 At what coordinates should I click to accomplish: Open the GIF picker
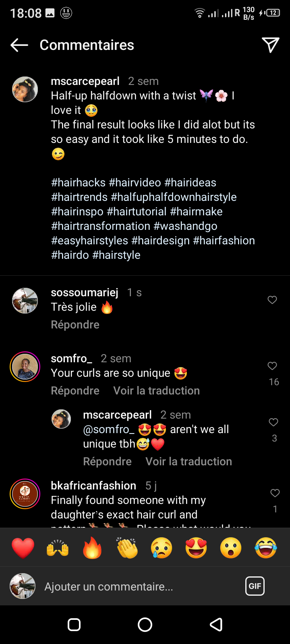click(x=255, y=586)
